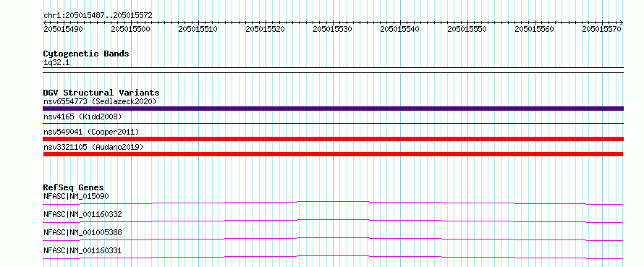Click the NFASC|NM_001005388 magenta gene line

point(333,239)
